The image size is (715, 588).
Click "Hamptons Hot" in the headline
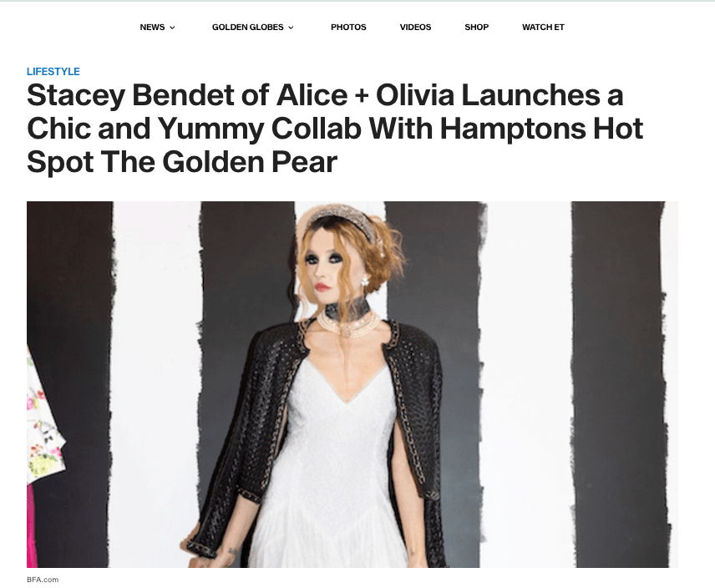point(541,129)
